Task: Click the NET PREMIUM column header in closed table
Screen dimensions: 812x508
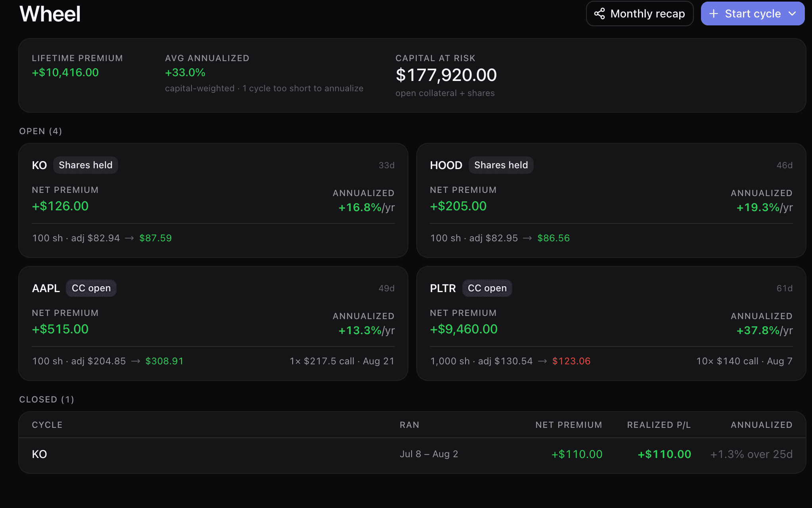Action: [x=569, y=425]
